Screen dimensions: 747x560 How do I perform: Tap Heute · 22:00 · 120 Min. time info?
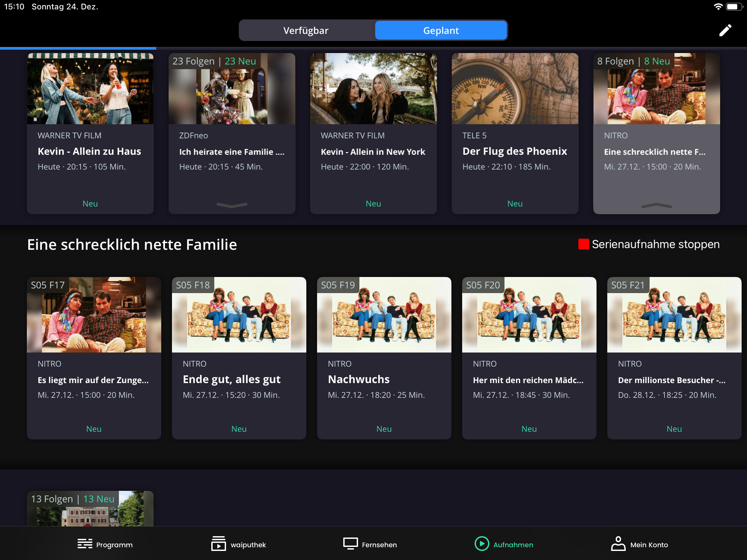(x=365, y=167)
